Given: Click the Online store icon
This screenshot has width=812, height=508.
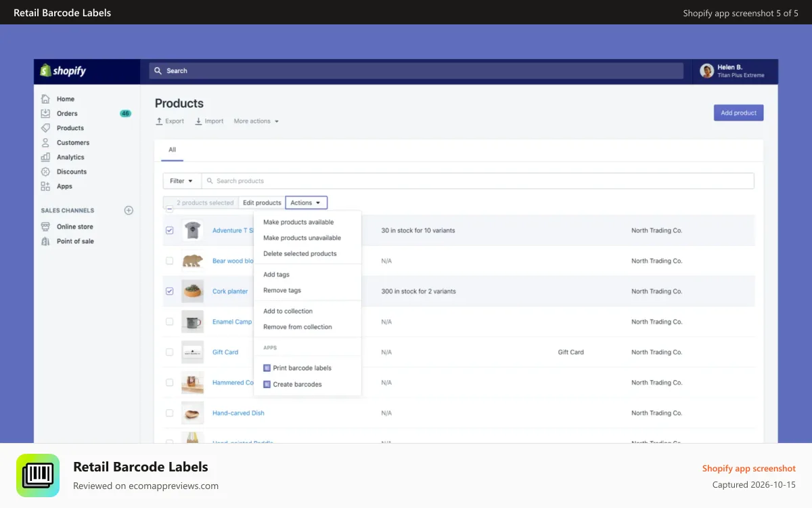Looking at the screenshot, I should coord(45,227).
